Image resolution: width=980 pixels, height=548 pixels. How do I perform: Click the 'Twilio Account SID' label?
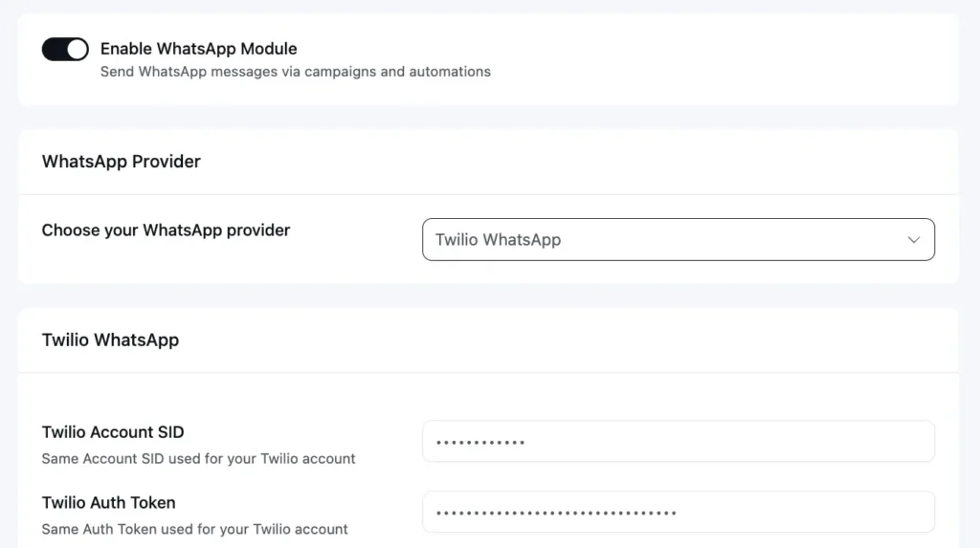113,431
